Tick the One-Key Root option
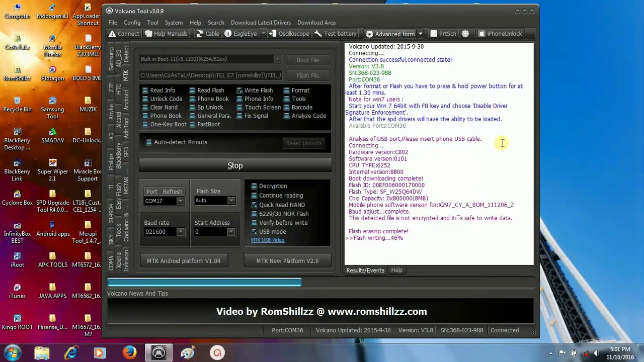Screen dimensions: 644x362 [x=145, y=124]
